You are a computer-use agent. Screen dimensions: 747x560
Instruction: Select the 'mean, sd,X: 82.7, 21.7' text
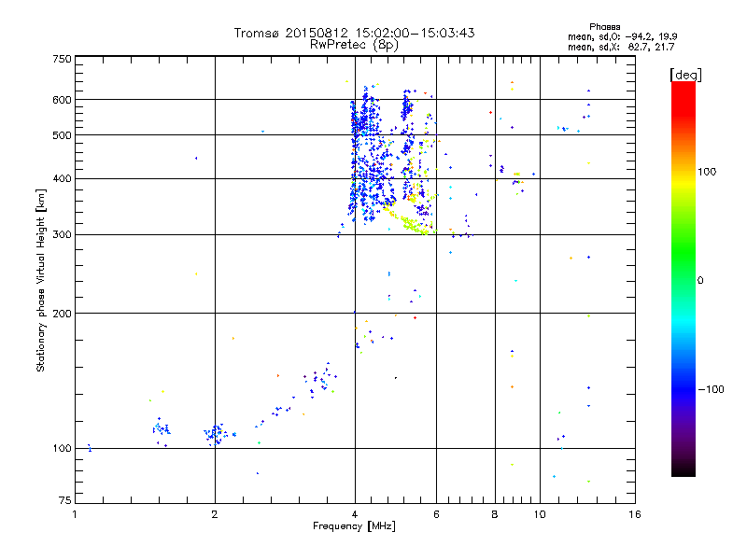point(621,47)
